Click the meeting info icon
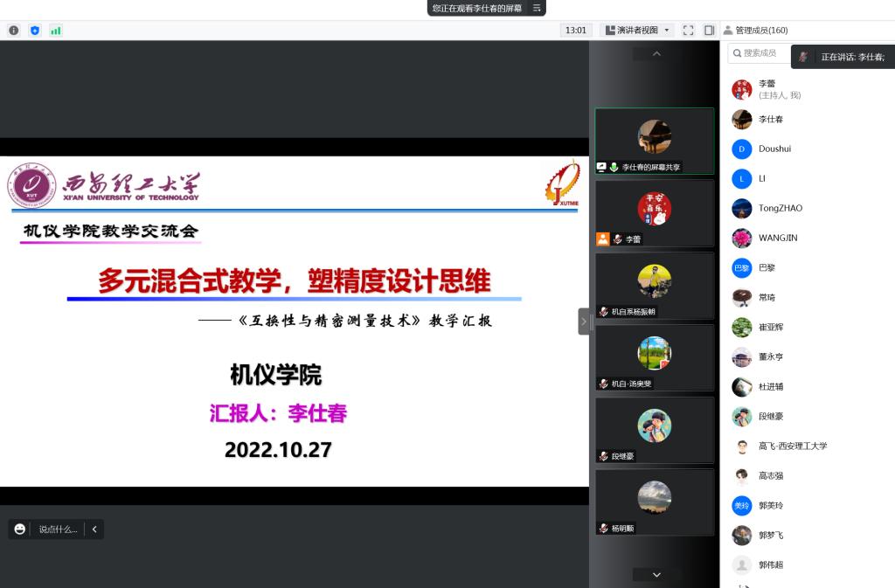The width and height of the screenshot is (895, 588). coord(14,31)
